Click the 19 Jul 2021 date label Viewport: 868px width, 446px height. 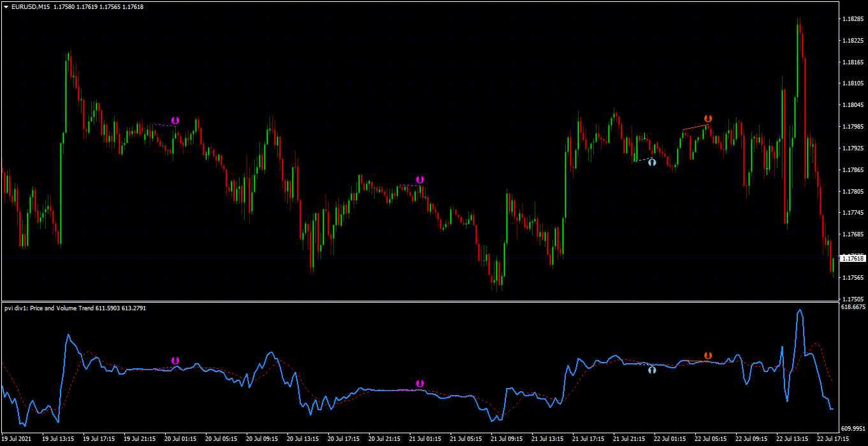[17, 439]
